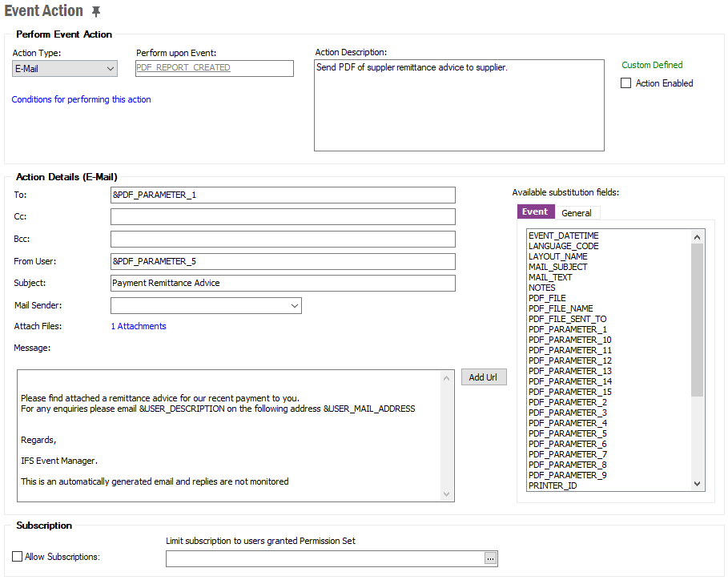Select USER-unrelated field PRINTER_ID in list
This screenshot has height=580, width=728.
pos(553,485)
